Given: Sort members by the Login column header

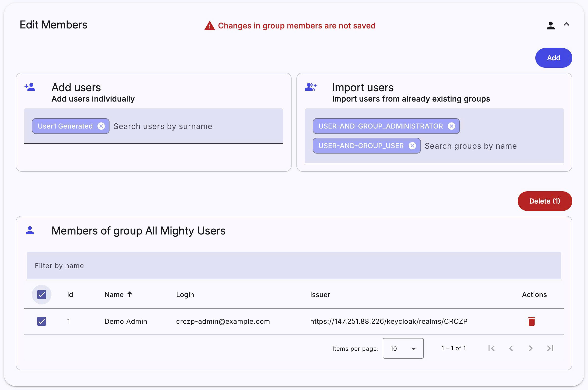Looking at the screenshot, I should click(185, 295).
